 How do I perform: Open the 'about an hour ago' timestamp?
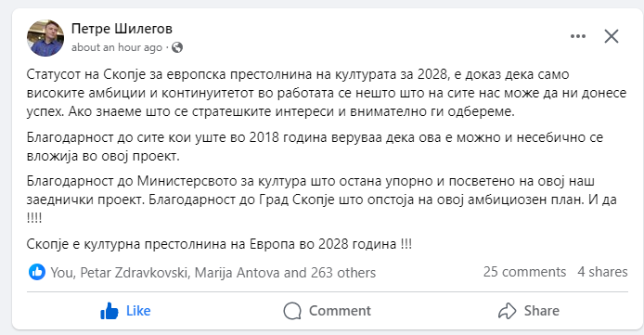pyautogui.click(x=117, y=47)
